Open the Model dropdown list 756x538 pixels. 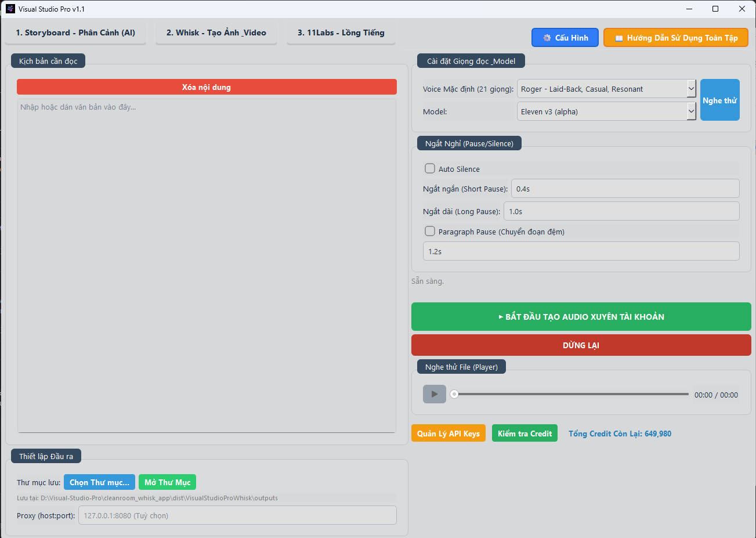[691, 111]
